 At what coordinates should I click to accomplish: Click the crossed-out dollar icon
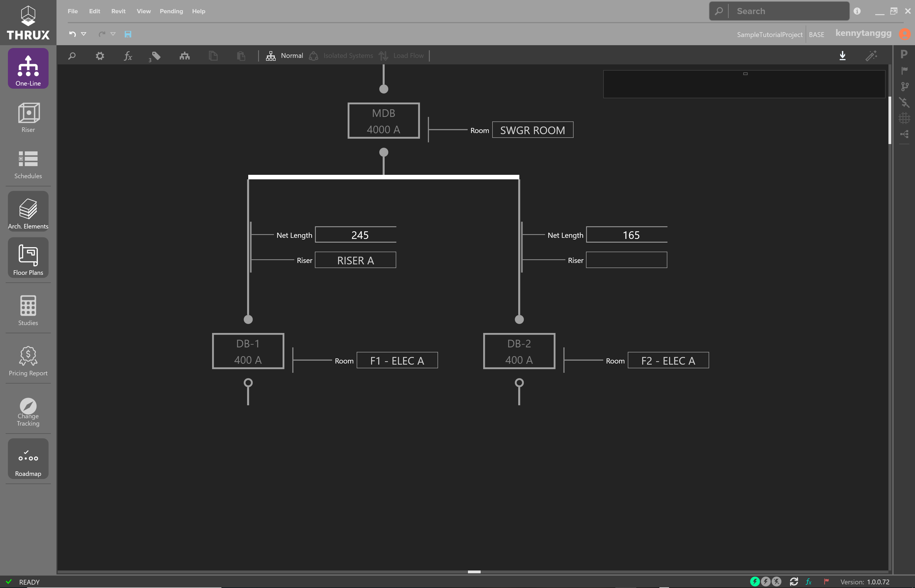click(x=904, y=102)
